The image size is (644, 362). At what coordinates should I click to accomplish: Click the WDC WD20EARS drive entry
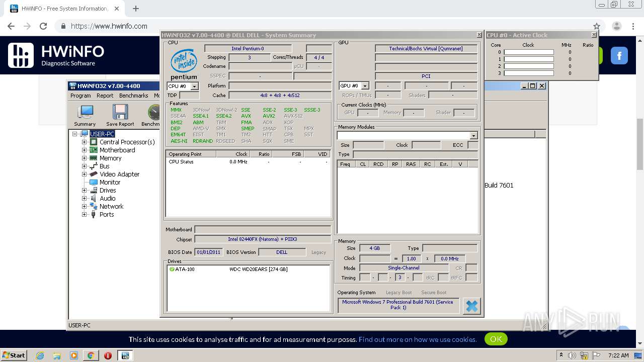click(259, 269)
